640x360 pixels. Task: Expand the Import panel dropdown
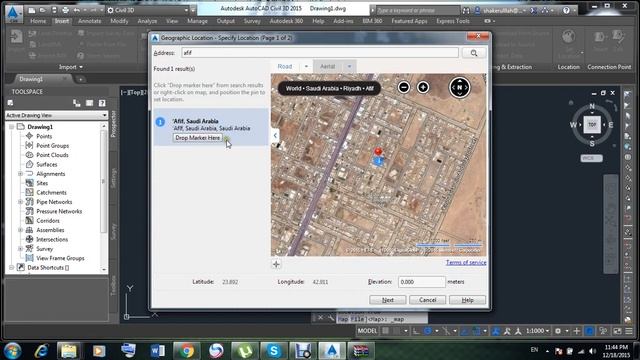point(71,67)
